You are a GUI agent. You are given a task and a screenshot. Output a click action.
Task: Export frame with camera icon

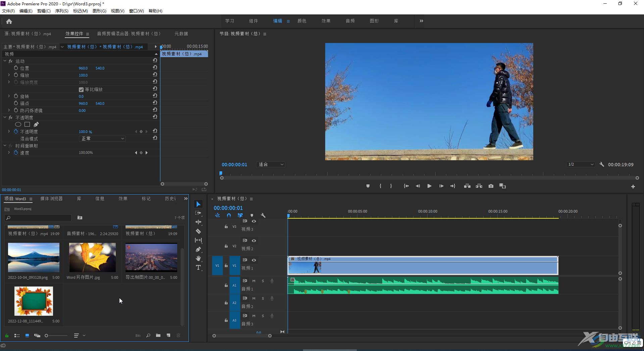pos(491,186)
